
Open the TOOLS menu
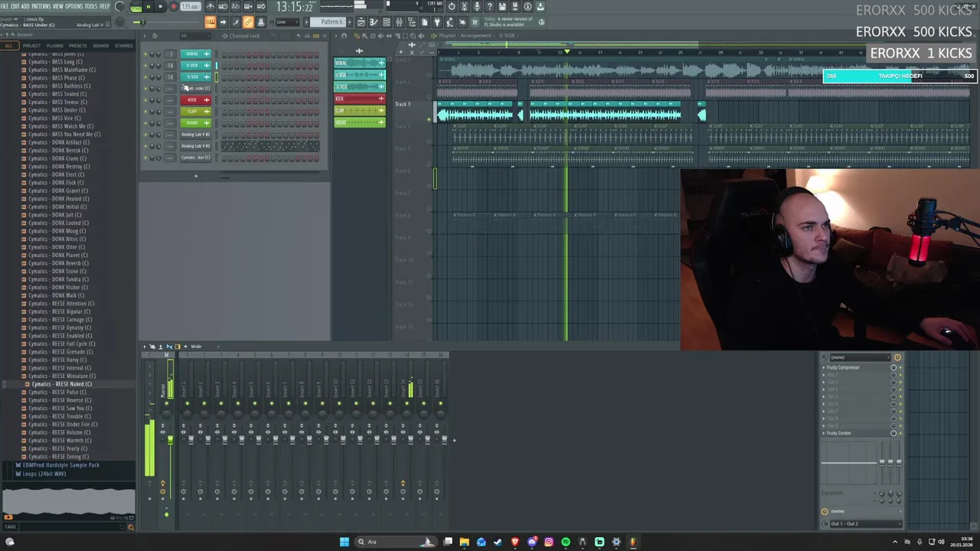point(91,6)
